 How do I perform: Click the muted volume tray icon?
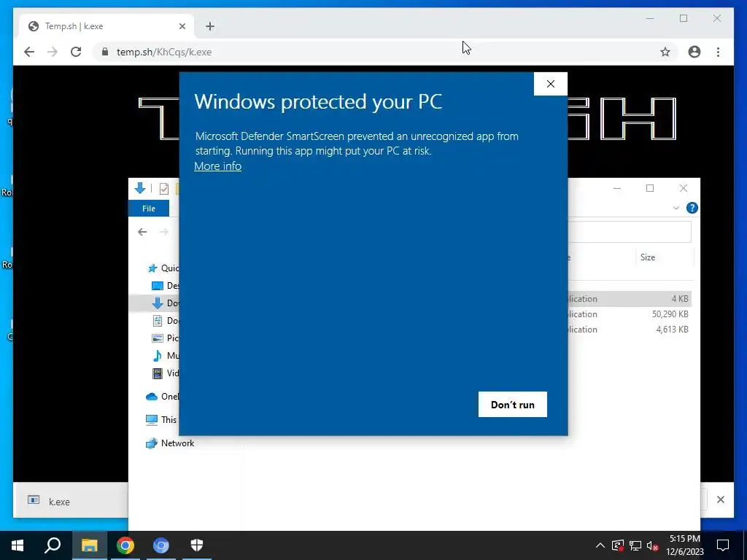click(652, 545)
